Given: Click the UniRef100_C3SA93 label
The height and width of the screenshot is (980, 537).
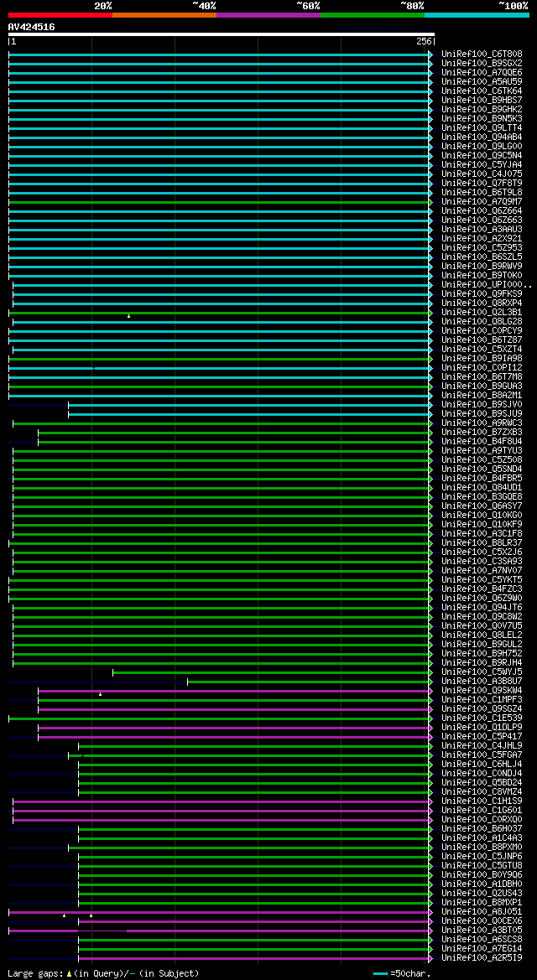Looking at the screenshot, I should (x=482, y=561).
